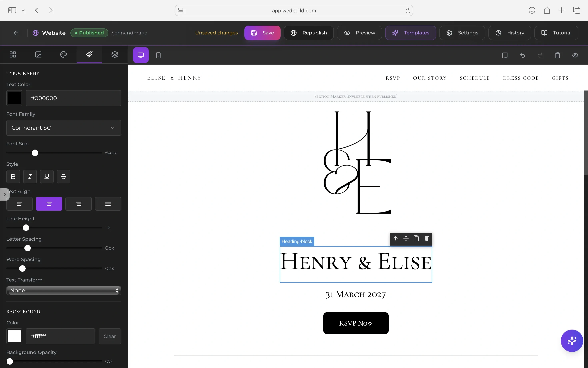
Task: Align text to the right
Action: tap(79, 204)
